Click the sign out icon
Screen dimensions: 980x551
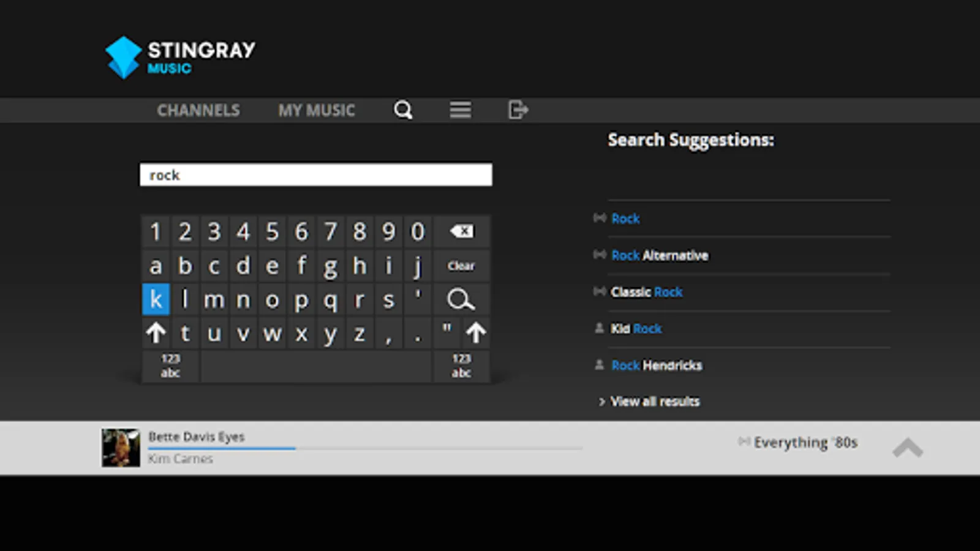[518, 110]
